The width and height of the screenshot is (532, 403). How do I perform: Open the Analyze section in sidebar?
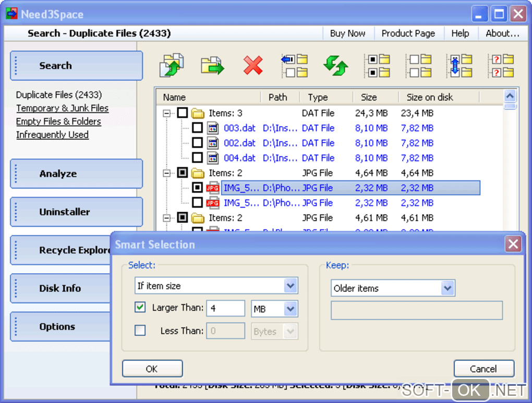click(76, 174)
